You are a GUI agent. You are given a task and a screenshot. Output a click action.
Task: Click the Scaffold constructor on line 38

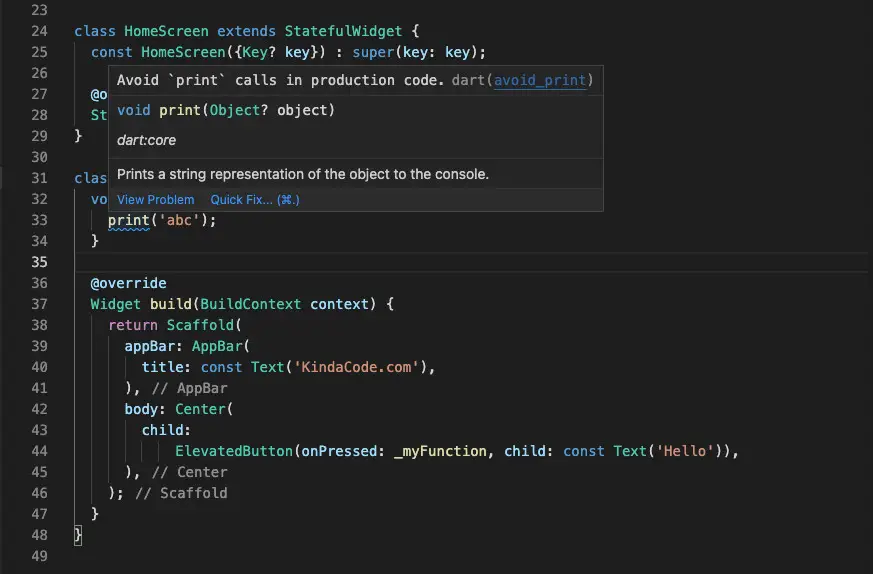coord(200,325)
